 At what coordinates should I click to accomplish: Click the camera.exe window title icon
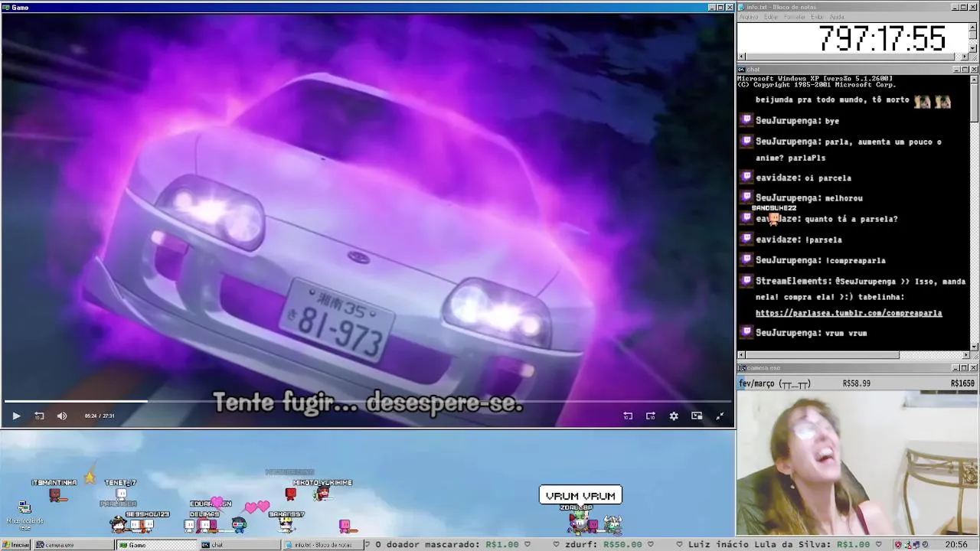click(x=742, y=367)
